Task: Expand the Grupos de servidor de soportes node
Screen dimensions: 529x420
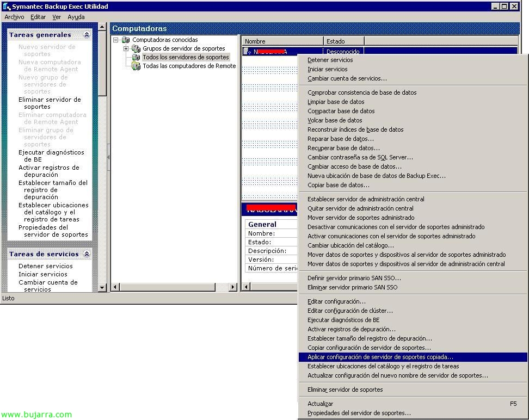Action: point(126,48)
